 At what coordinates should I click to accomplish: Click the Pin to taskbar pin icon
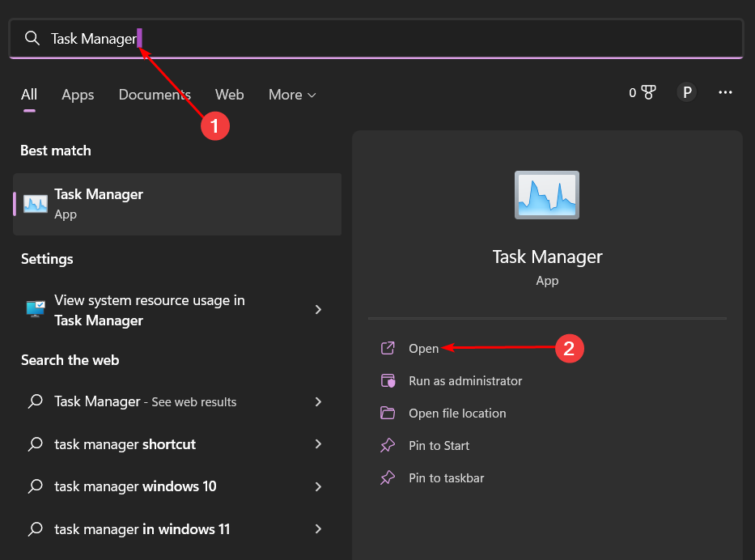(x=388, y=477)
